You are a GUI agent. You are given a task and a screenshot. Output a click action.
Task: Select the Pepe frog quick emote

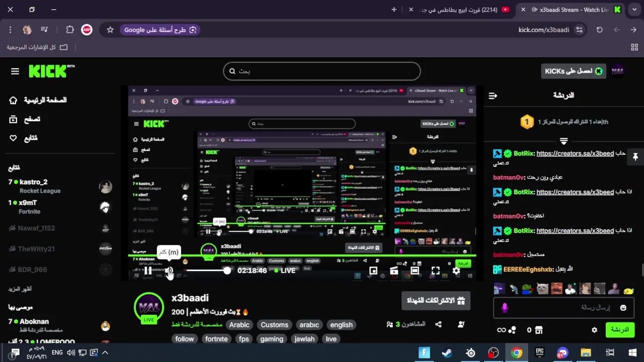coord(528,289)
